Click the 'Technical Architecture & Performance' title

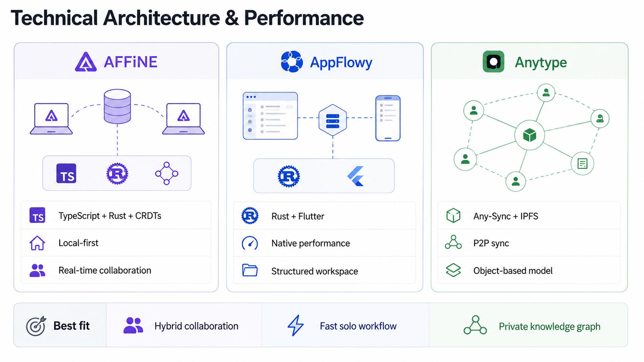click(187, 18)
